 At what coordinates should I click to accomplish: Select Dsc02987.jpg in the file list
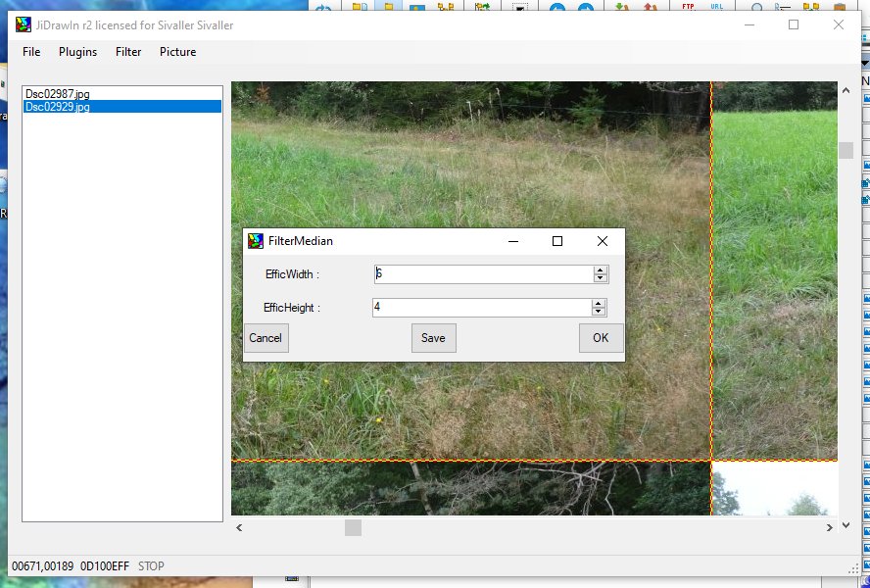(x=57, y=93)
